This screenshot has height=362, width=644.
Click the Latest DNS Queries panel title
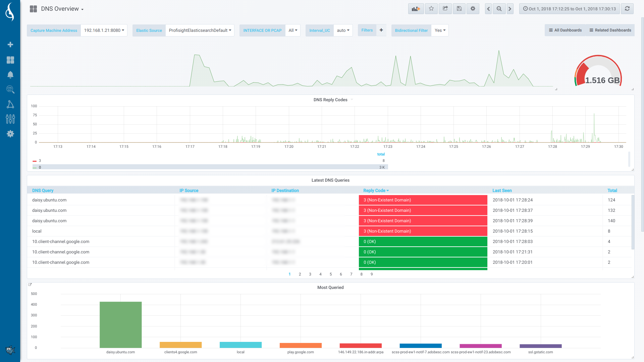click(330, 180)
